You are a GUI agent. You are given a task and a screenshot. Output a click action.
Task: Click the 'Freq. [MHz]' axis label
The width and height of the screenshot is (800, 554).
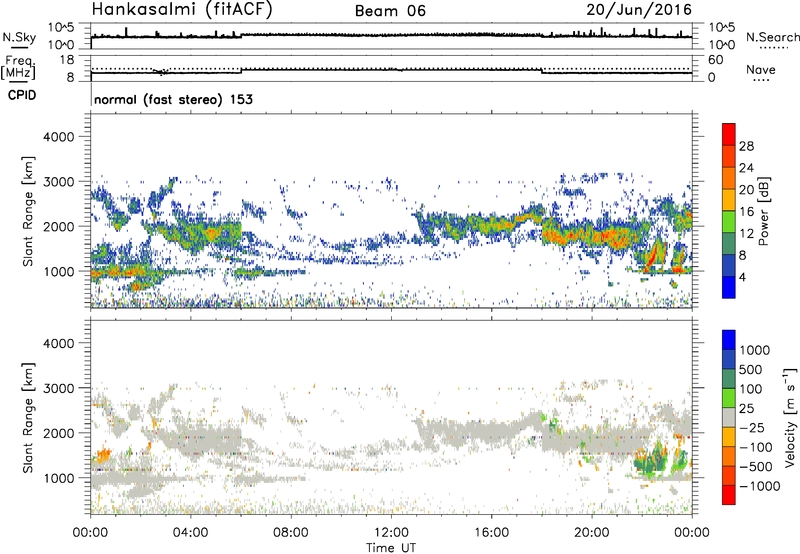(x=18, y=68)
